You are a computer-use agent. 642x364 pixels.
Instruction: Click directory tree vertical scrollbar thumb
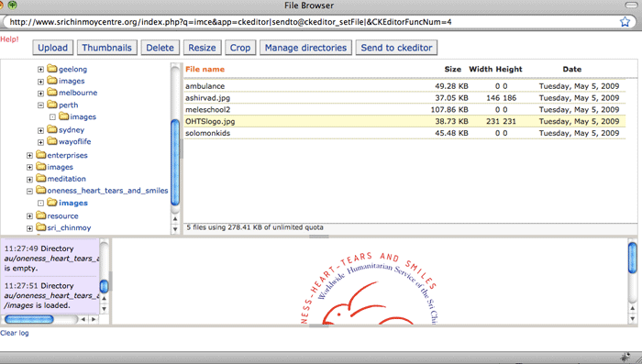point(175,162)
